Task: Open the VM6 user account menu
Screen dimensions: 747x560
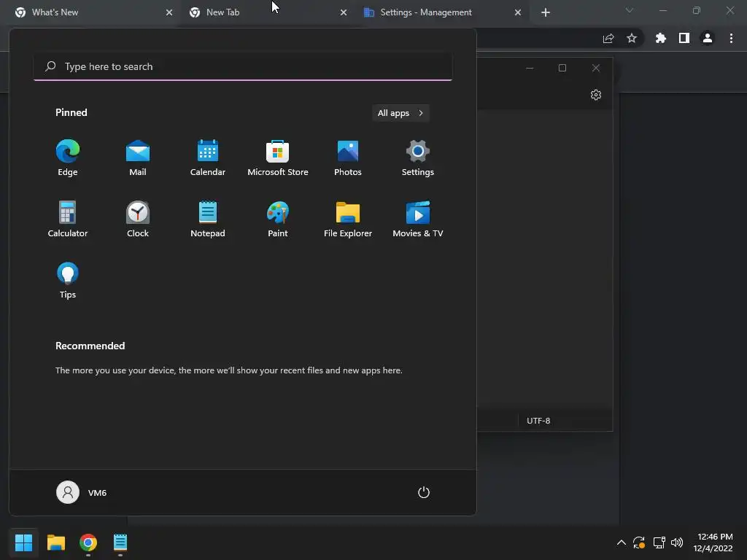Action: tap(82, 492)
